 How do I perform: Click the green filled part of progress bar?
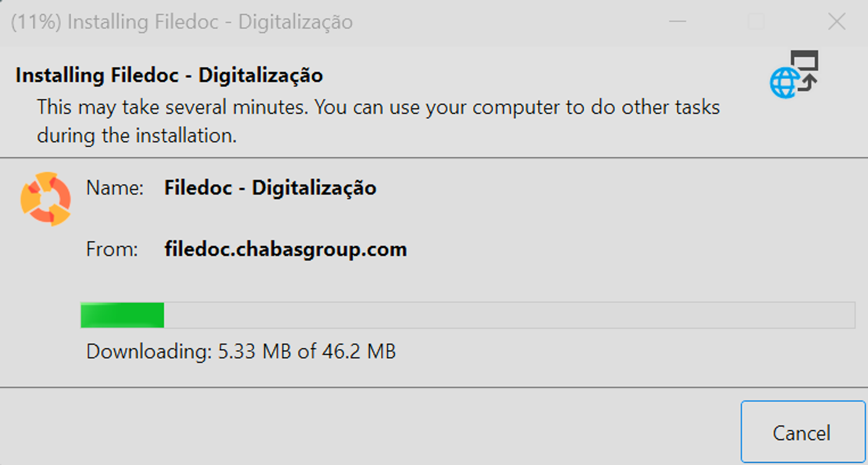122,315
